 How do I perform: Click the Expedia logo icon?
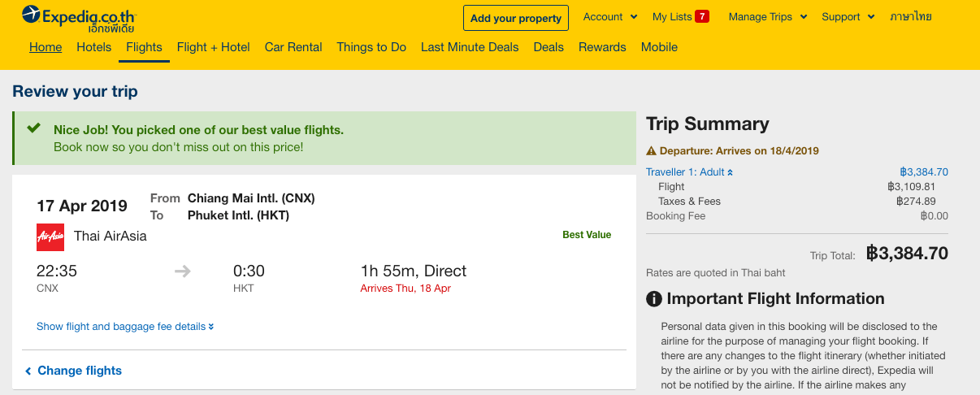[31, 14]
